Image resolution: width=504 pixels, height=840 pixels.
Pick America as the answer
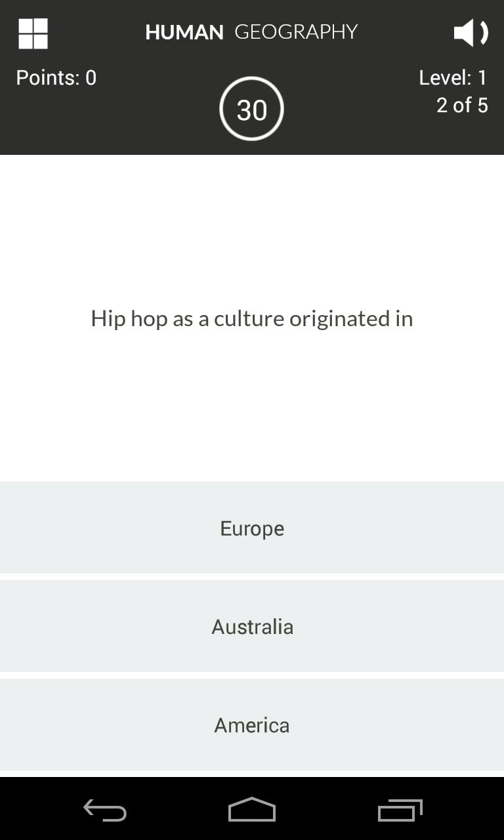(252, 725)
